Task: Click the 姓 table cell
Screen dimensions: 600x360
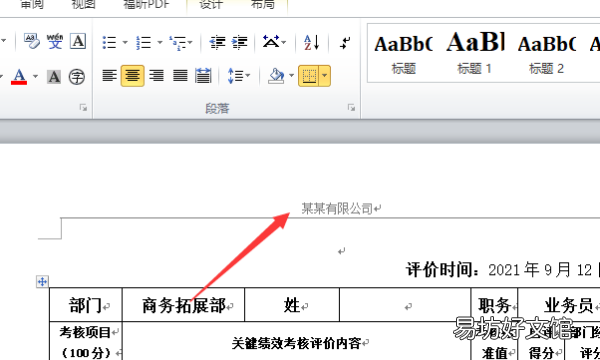Action: tap(292, 305)
